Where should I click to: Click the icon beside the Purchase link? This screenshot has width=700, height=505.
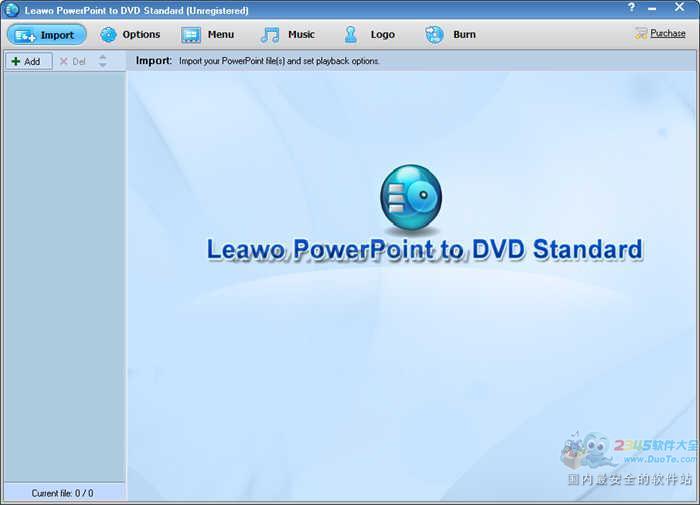(640, 33)
